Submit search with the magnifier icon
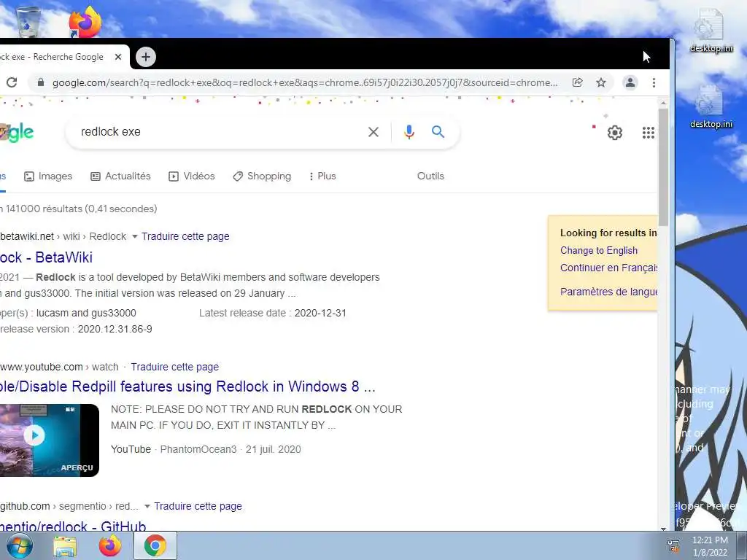The width and height of the screenshot is (747, 560). tap(438, 131)
